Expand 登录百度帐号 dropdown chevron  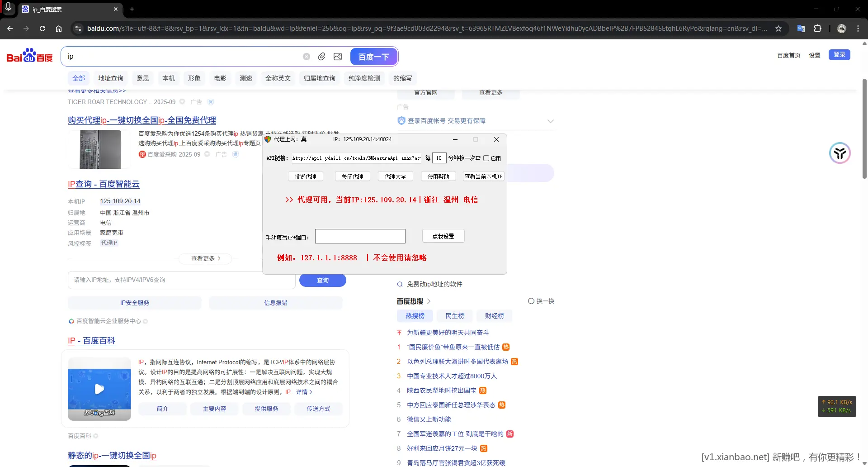click(x=550, y=121)
